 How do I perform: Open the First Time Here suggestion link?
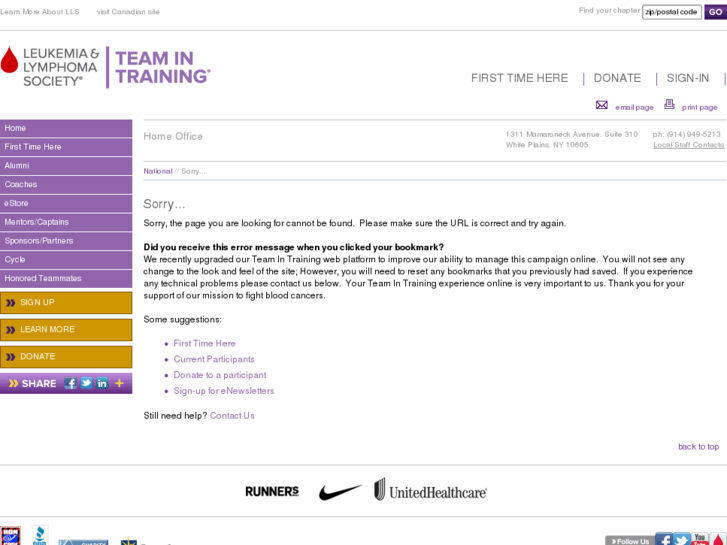pos(204,344)
